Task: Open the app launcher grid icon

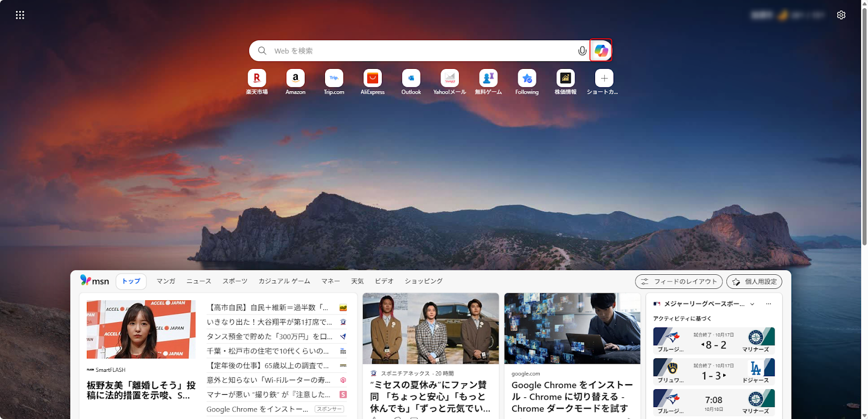Action: coord(20,15)
